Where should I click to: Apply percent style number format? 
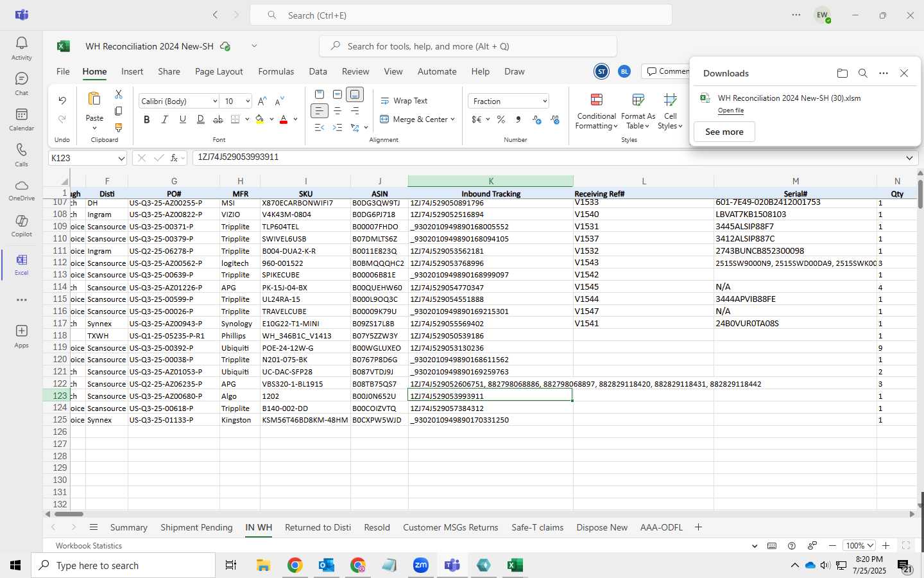(501, 119)
